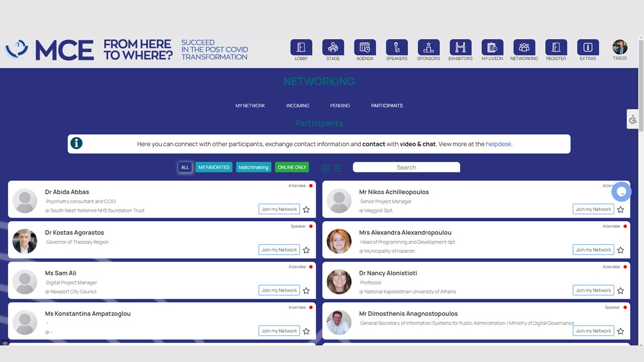Switch to grid view layout
This screenshot has width=644, height=362.
pyautogui.click(x=326, y=168)
